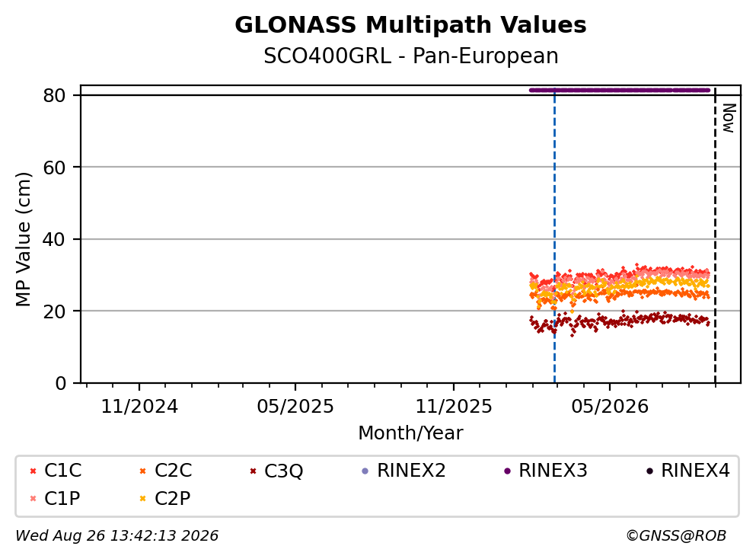The height and width of the screenshot is (559, 756).
Task: Click the purple RINEX3 legend marker
Action: click(x=507, y=471)
